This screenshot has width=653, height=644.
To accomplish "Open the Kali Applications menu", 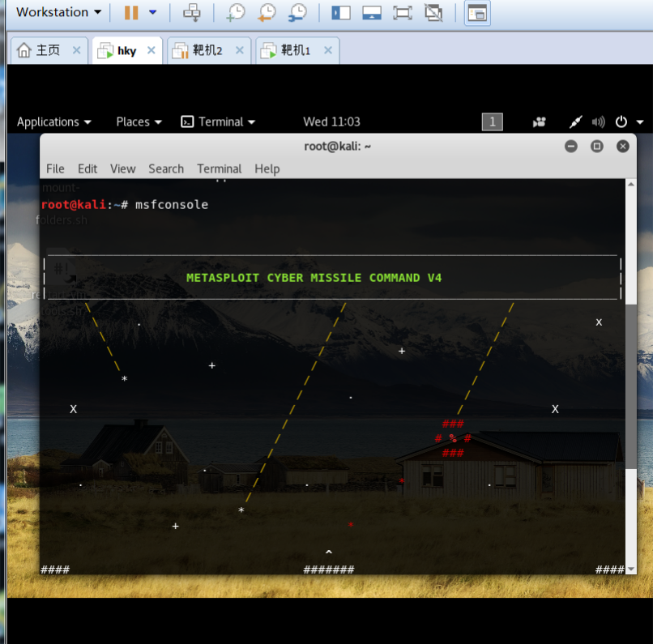I will tap(54, 122).
